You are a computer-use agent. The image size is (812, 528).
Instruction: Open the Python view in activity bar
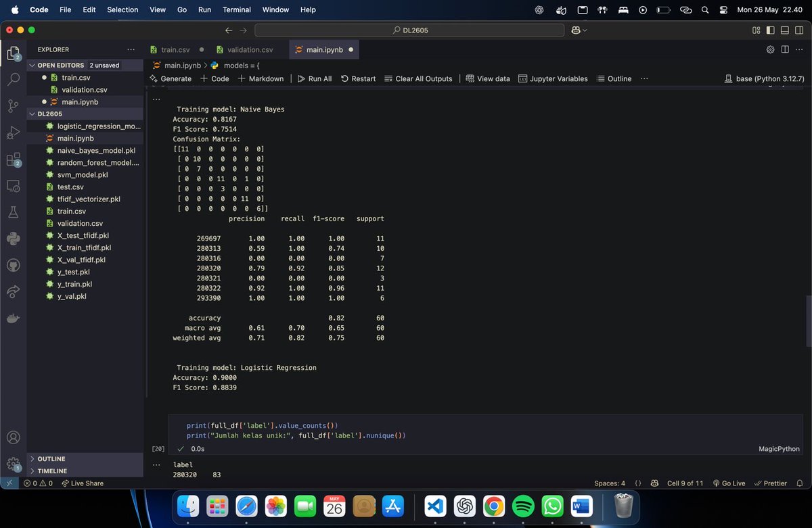coord(13,238)
